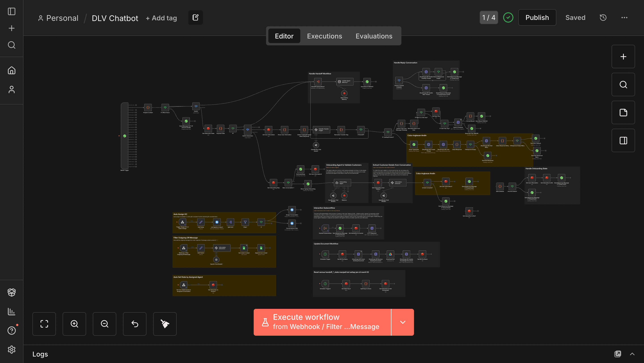Click the Publish button
The height and width of the screenshot is (363, 644).
pos(537,17)
